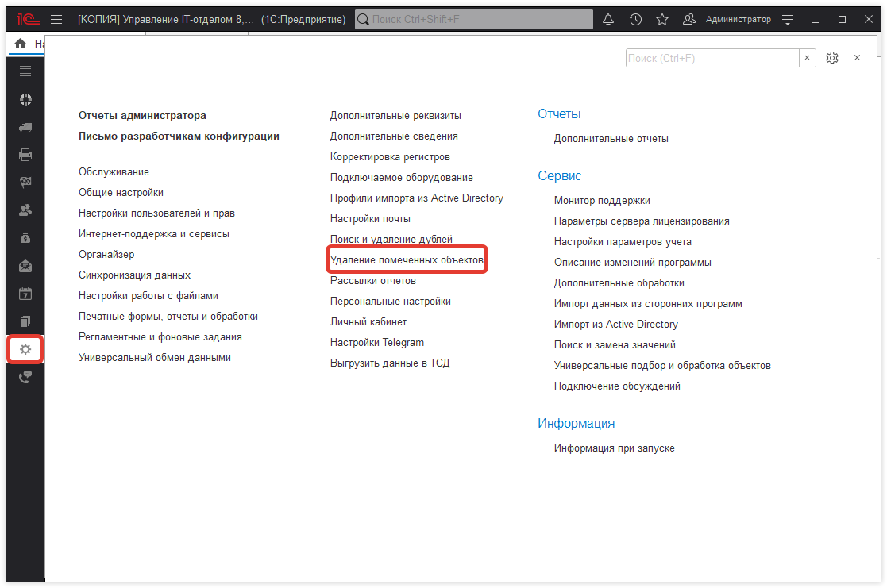Screen dimensions: 887x588
Task: Switch to the home start page tab
Action: tap(21, 44)
